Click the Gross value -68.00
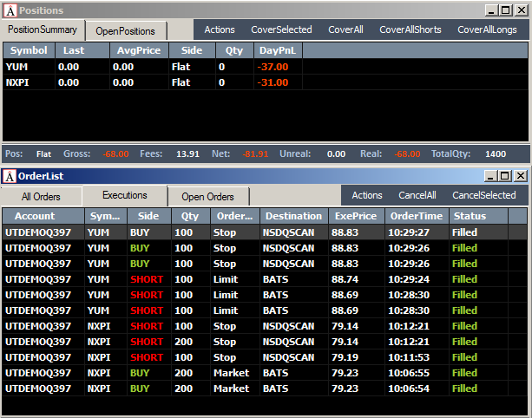Image resolution: width=532 pixels, height=418 pixels. click(x=115, y=154)
